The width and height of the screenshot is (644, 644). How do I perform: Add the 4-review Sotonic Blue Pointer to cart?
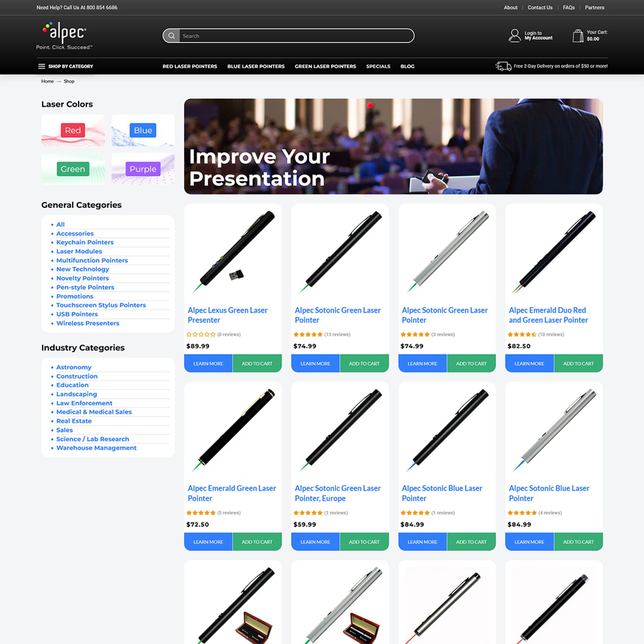(579, 542)
